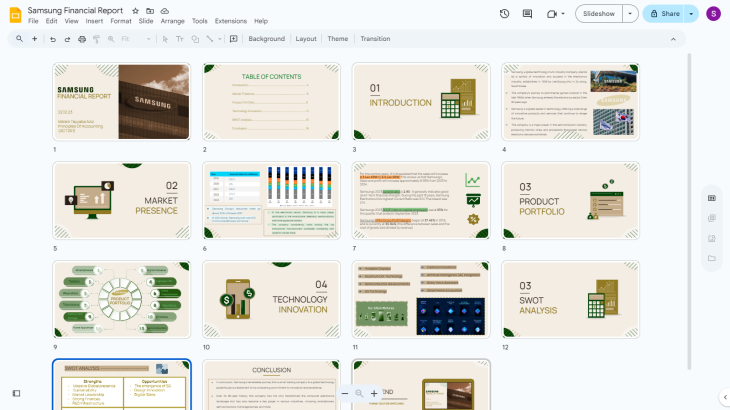
Task: Open the Help menu
Action: point(261,21)
